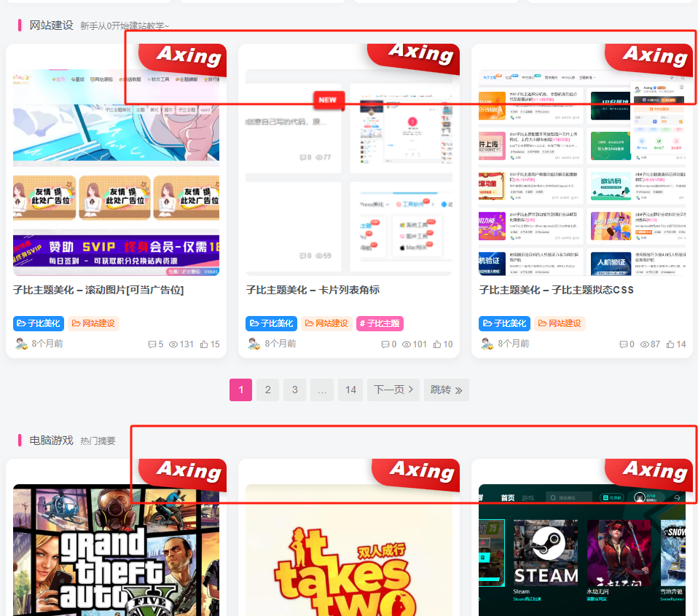The height and width of the screenshot is (616, 698).
Task: Click the comment icon on the 卡片列表角标 card
Action: (385, 344)
